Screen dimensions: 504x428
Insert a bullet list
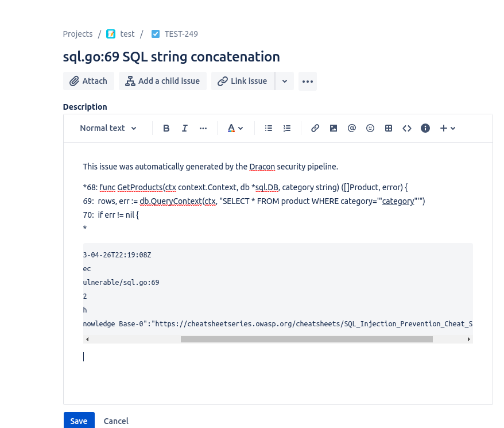coord(269,128)
